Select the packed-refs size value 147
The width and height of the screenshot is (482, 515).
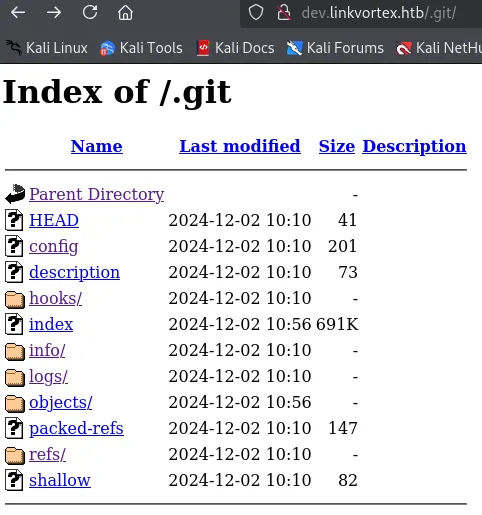[x=343, y=428]
